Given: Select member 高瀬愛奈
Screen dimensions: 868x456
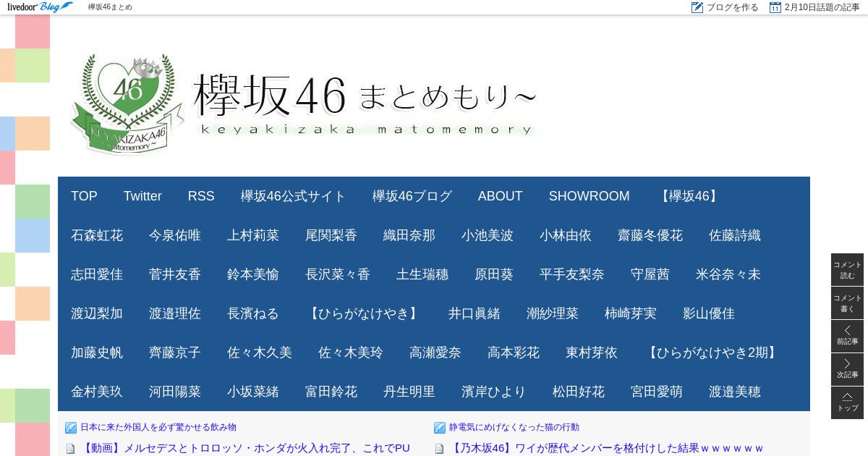Looking at the screenshot, I should (x=435, y=352).
